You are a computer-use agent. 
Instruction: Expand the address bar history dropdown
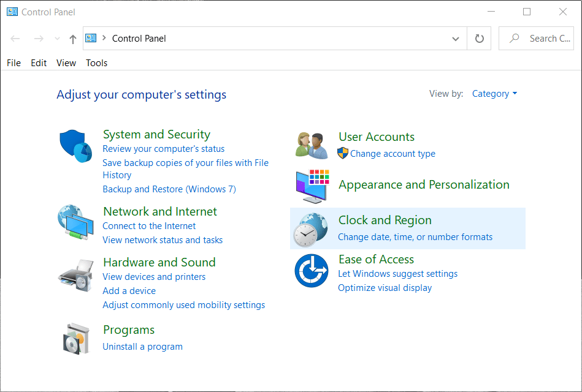tap(456, 38)
